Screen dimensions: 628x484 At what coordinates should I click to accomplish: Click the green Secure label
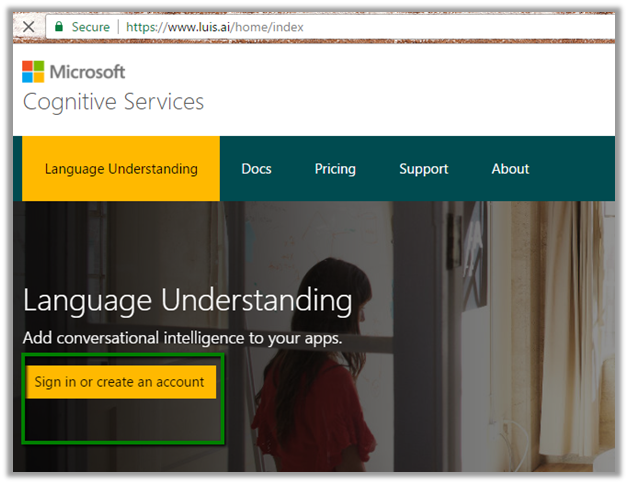pos(90,27)
